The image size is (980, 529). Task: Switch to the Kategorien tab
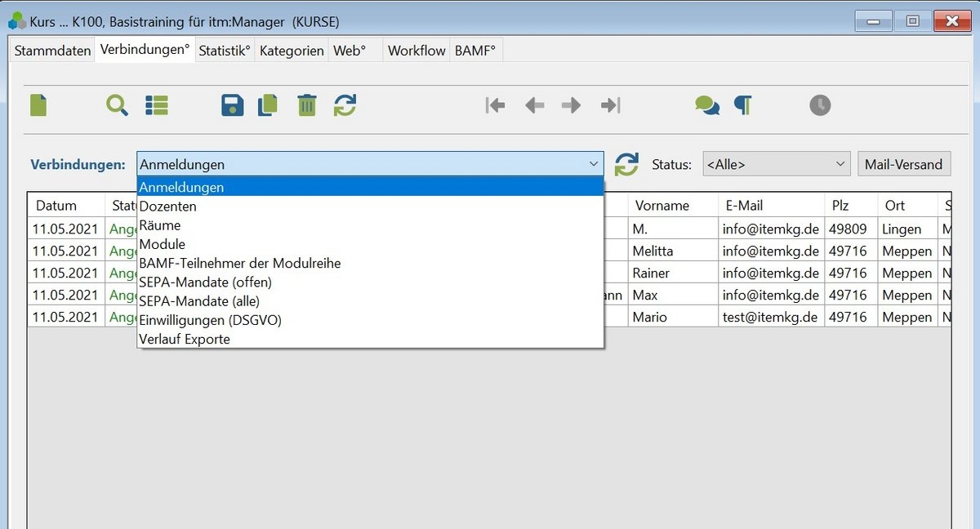tap(292, 51)
